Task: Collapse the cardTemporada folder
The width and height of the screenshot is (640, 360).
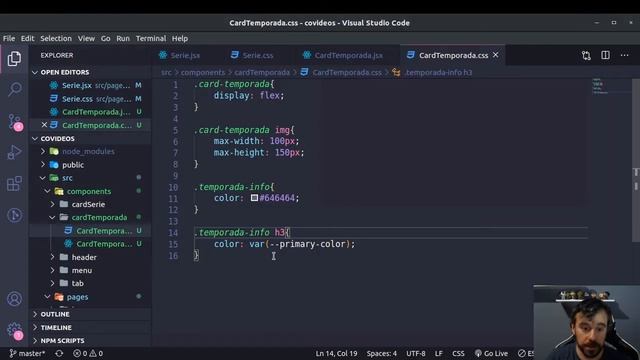Action: 99,218
